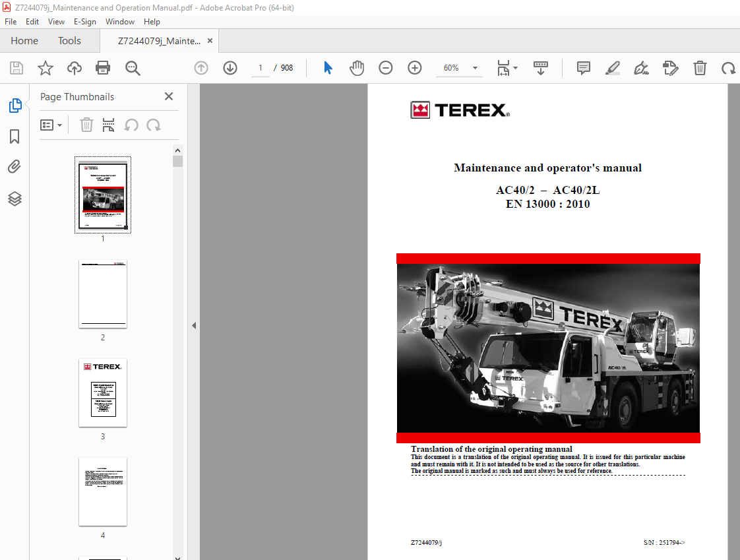Open the Attachments sidebar panel
This screenshot has height=560, width=740.
tap(15, 167)
